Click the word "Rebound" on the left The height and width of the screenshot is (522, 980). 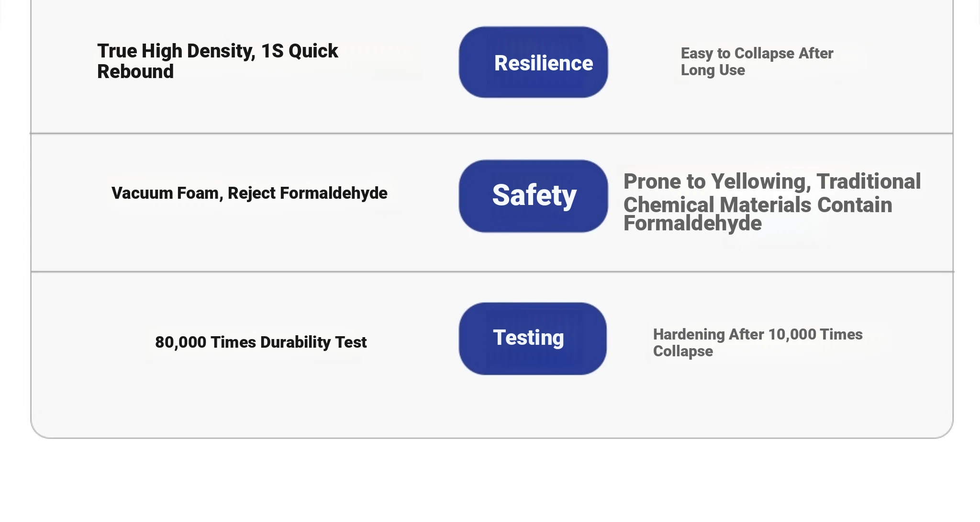click(x=135, y=71)
